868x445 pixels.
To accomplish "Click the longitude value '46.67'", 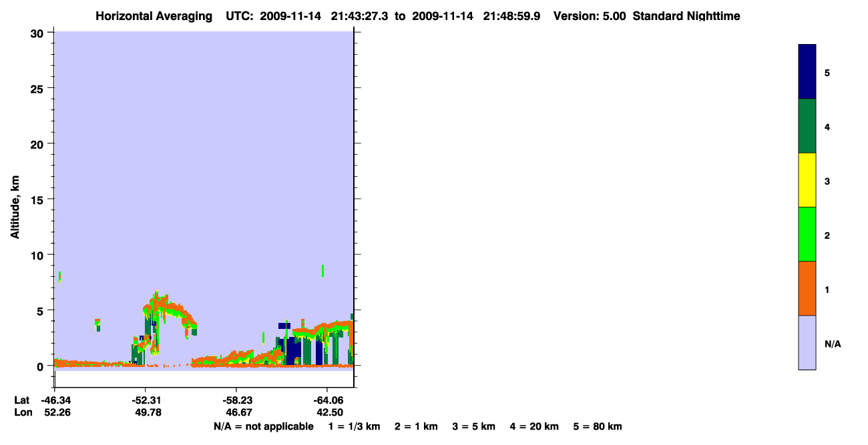I will click(239, 412).
